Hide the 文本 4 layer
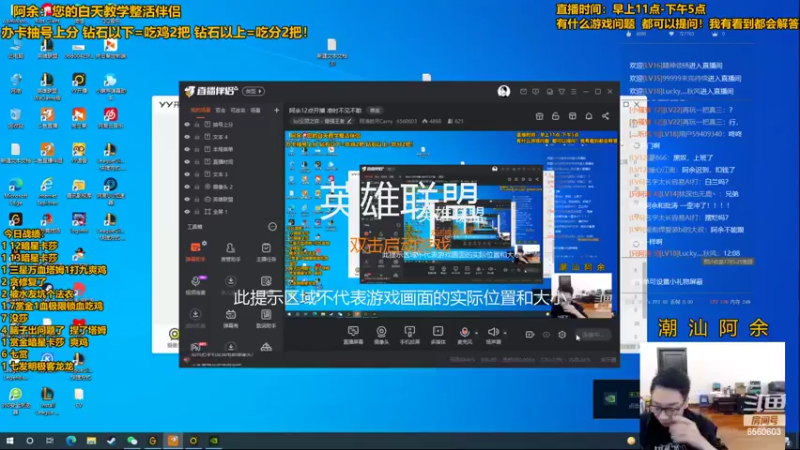The image size is (800, 450). coord(187,137)
